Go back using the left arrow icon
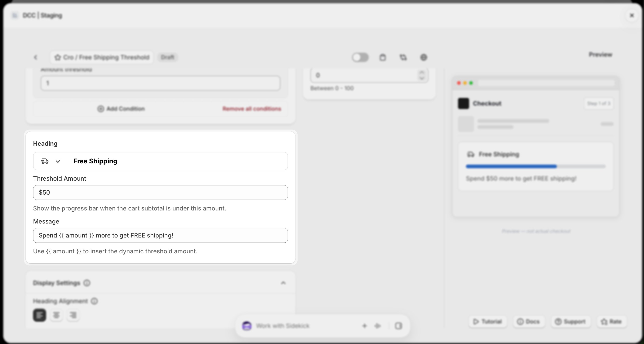This screenshot has width=644, height=344. pyautogui.click(x=35, y=57)
